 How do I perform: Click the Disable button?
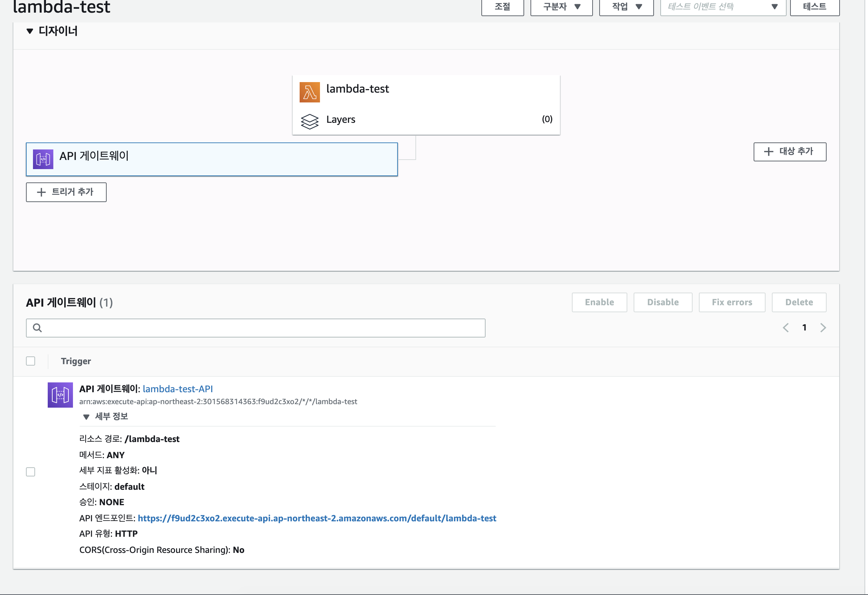663,302
